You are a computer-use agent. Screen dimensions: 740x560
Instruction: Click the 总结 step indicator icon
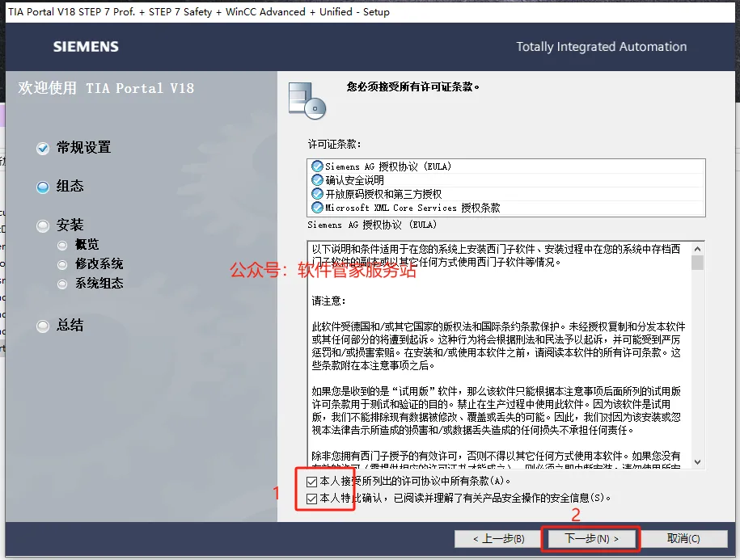coord(43,326)
